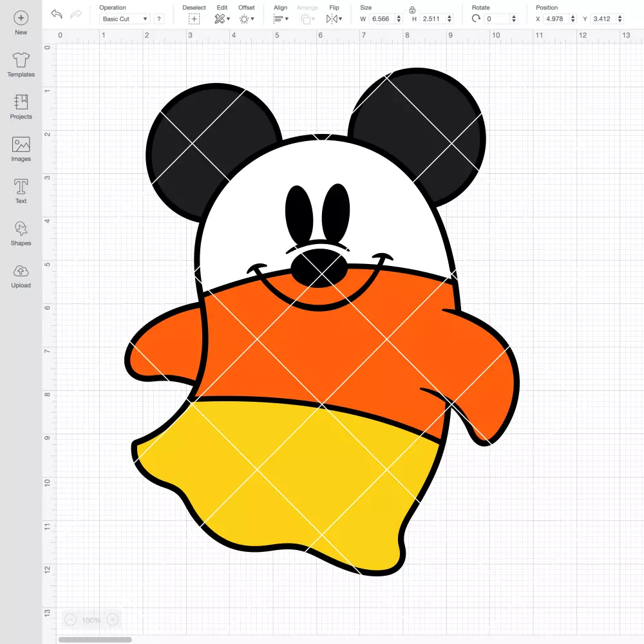Open the Align menu
Viewport: 644px width, 644px height.
281,19
